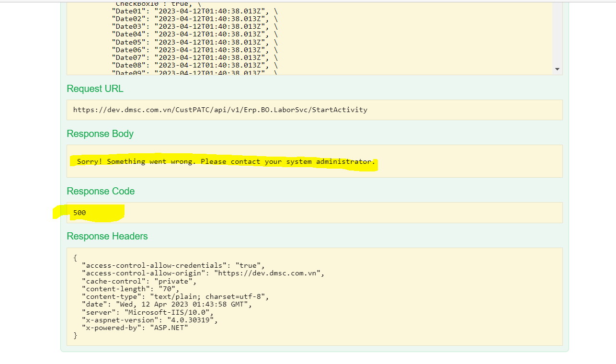Click the "Date02" line in the curl box
Viewport: 616px width, 364px height.
[x=194, y=19]
